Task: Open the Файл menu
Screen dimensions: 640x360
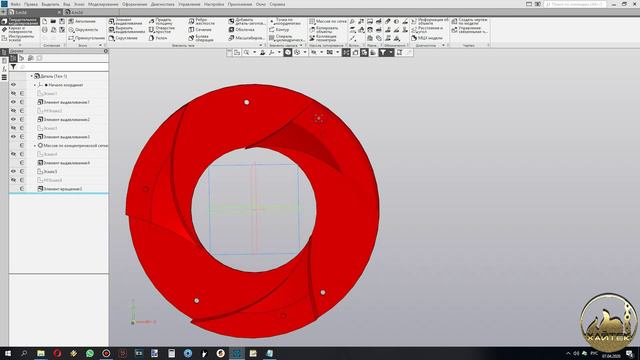Action: pyautogui.click(x=16, y=4)
